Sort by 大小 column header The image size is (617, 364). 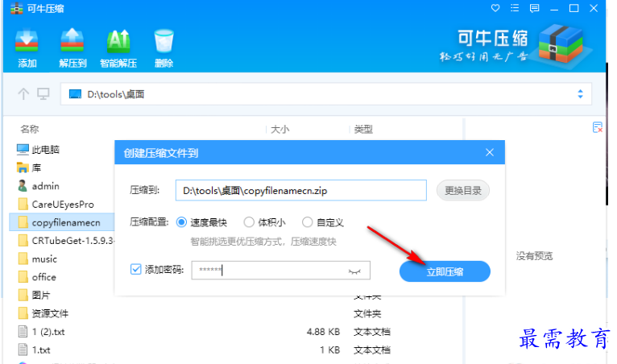coord(280,129)
